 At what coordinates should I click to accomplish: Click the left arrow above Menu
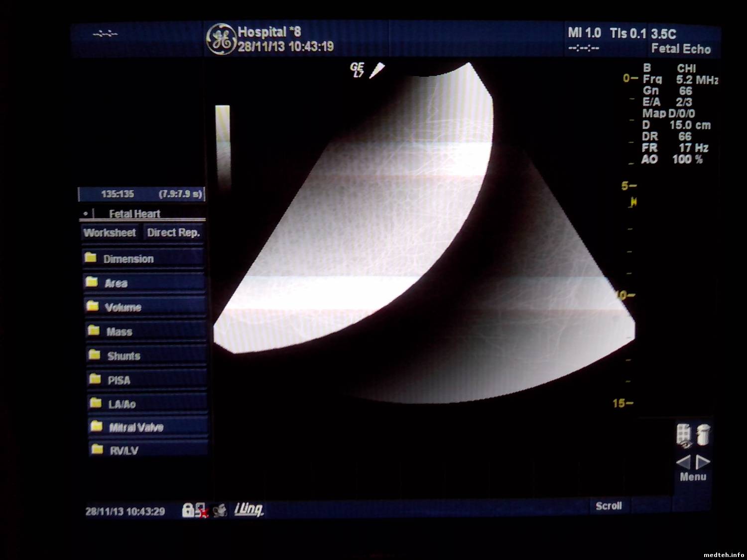coord(683,462)
